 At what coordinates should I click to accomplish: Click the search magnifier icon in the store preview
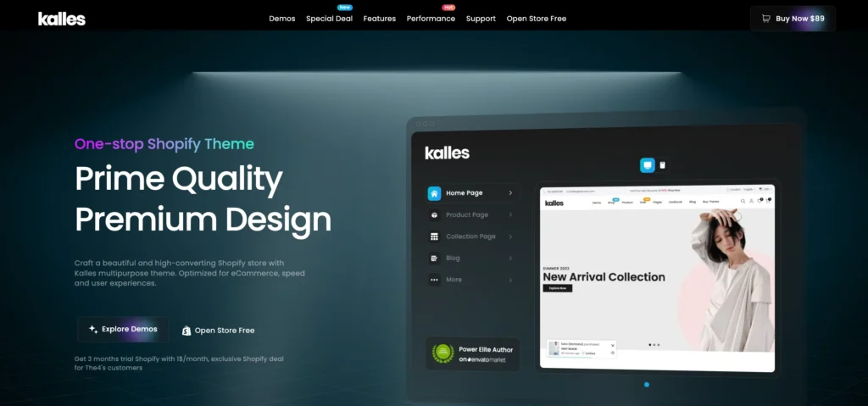[743, 201]
